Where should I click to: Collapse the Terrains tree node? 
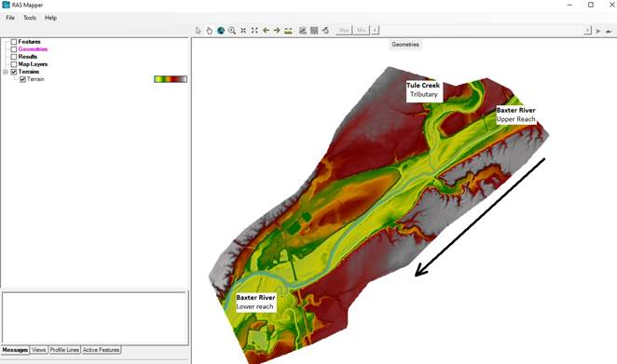tap(6, 72)
